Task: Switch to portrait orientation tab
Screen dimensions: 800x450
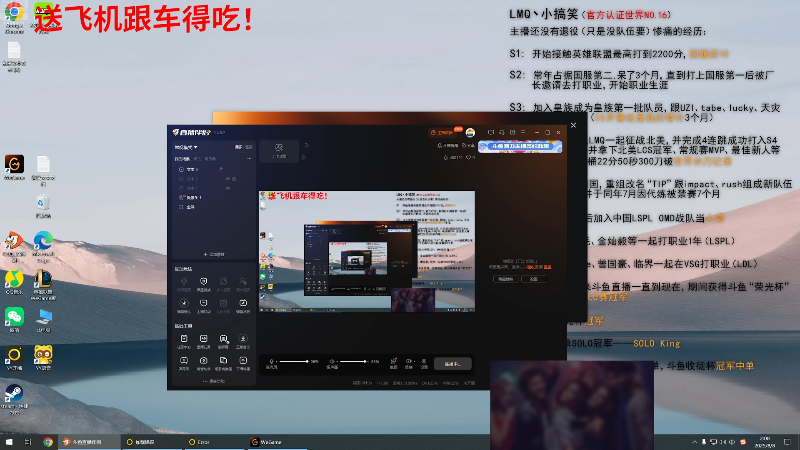Action: (x=248, y=147)
